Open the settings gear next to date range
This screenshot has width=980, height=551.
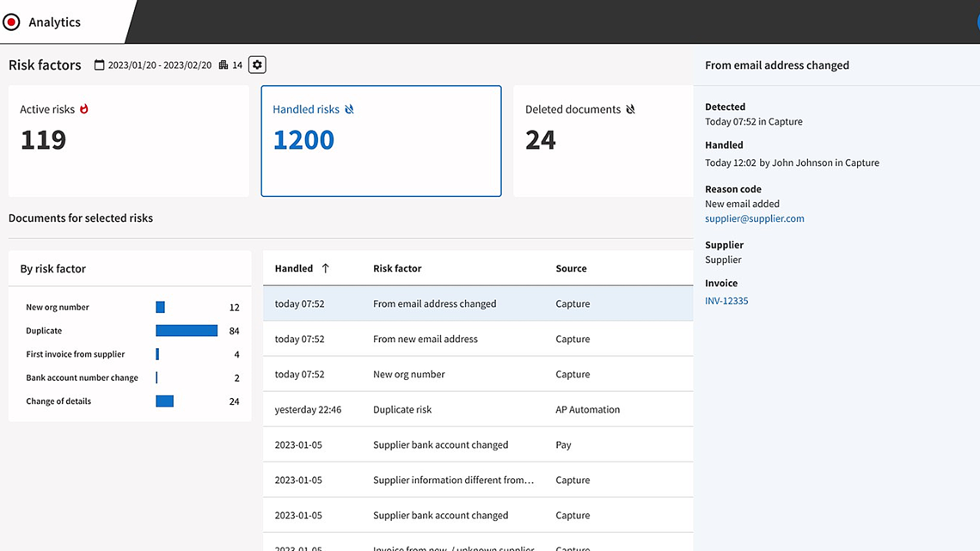coord(257,65)
